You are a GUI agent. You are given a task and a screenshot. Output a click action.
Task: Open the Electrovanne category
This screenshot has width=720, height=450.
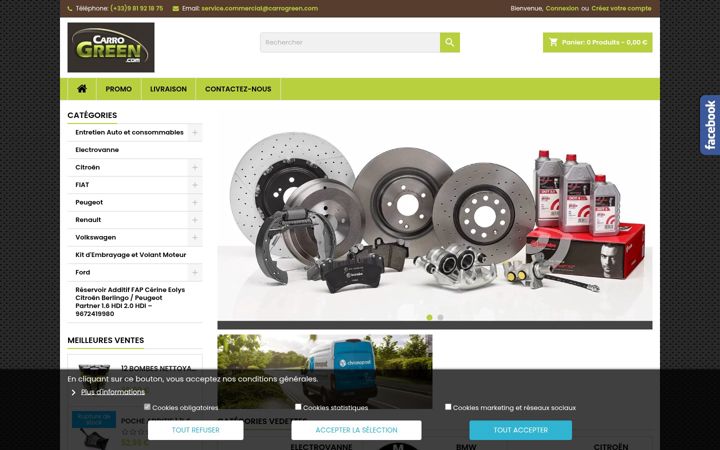pos(97,150)
